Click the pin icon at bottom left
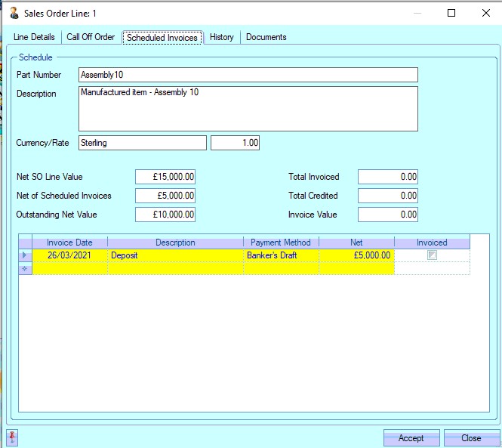This screenshot has width=502, height=448. point(13,437)
